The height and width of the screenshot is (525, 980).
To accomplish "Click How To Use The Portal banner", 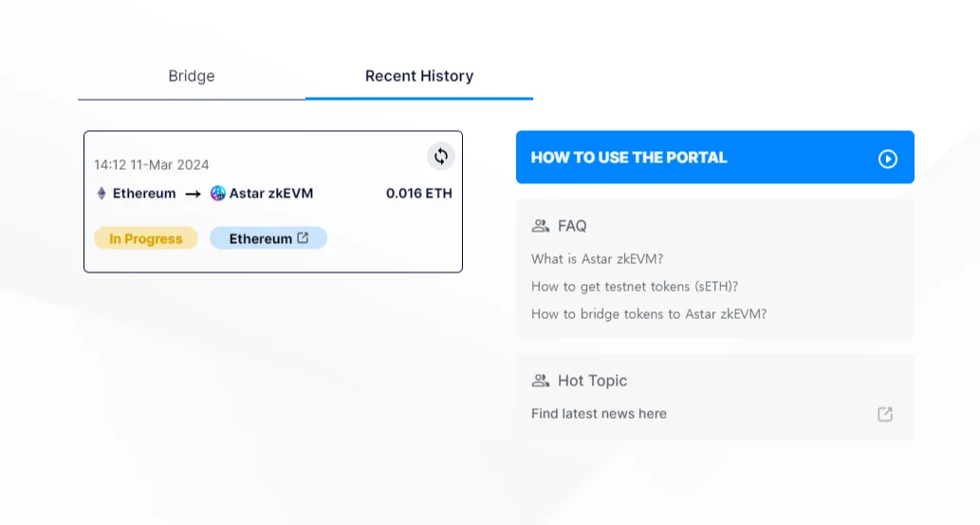I will [x=715, y=157].
